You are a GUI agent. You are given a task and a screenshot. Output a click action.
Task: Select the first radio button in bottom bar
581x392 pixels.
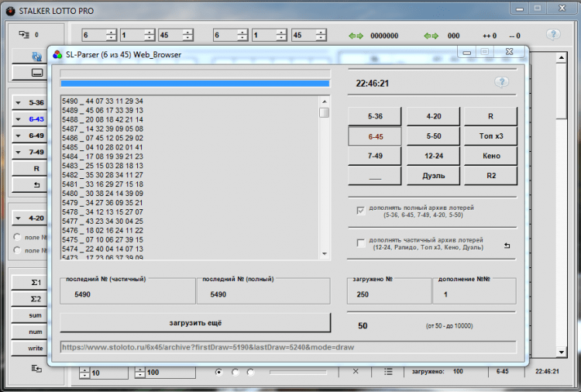219,372
